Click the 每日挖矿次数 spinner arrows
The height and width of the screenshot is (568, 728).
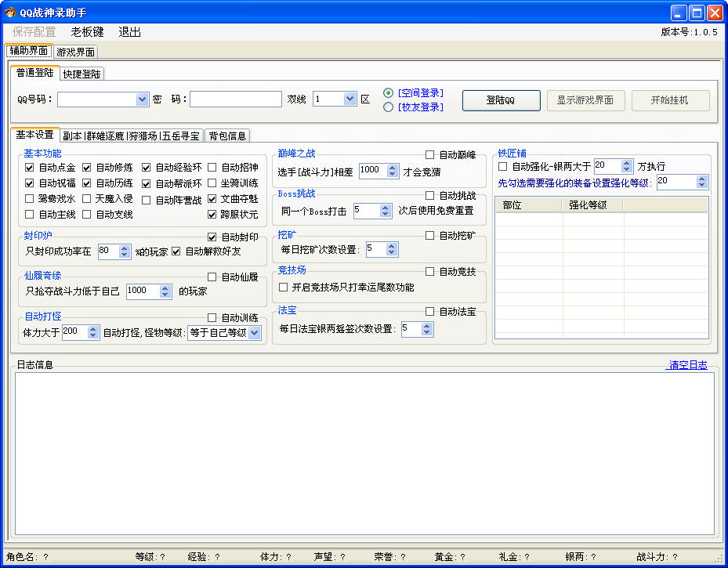point(392,249)
